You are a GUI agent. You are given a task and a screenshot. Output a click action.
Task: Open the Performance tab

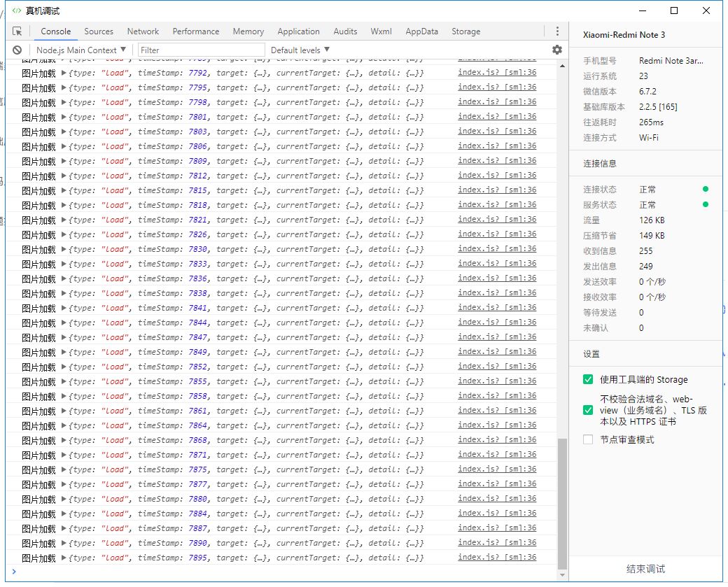pyautogui.click(x=196, y=31)
